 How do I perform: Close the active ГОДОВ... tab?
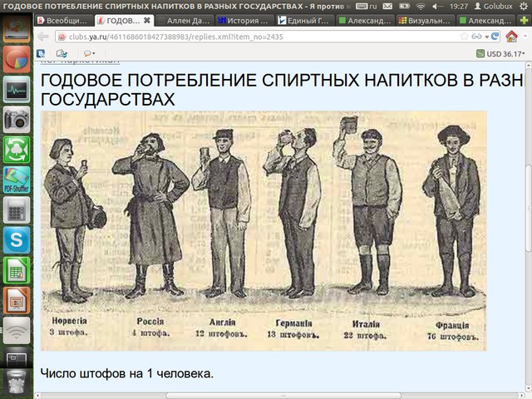pyautogui.click(x=147, y=20)
